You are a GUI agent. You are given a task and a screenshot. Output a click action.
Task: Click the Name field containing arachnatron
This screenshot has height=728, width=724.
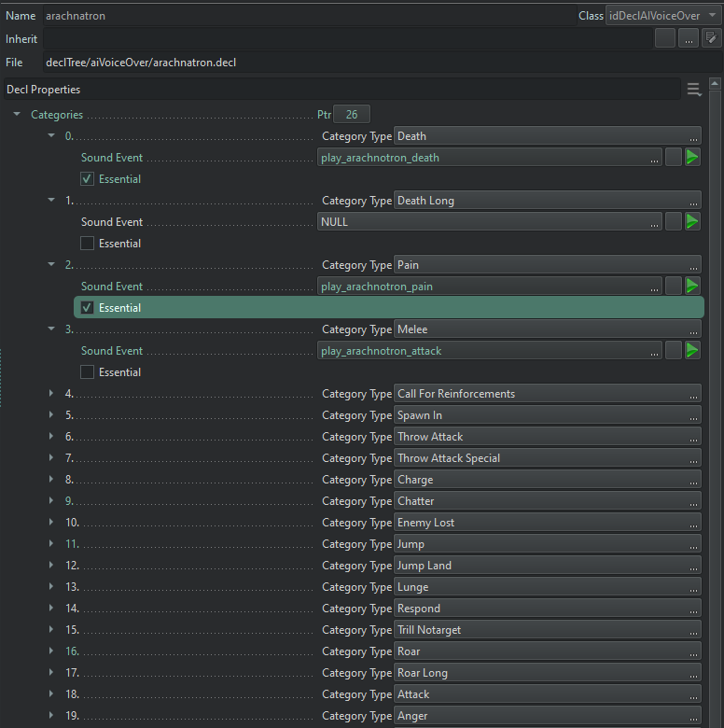click(x=310, y=16)
